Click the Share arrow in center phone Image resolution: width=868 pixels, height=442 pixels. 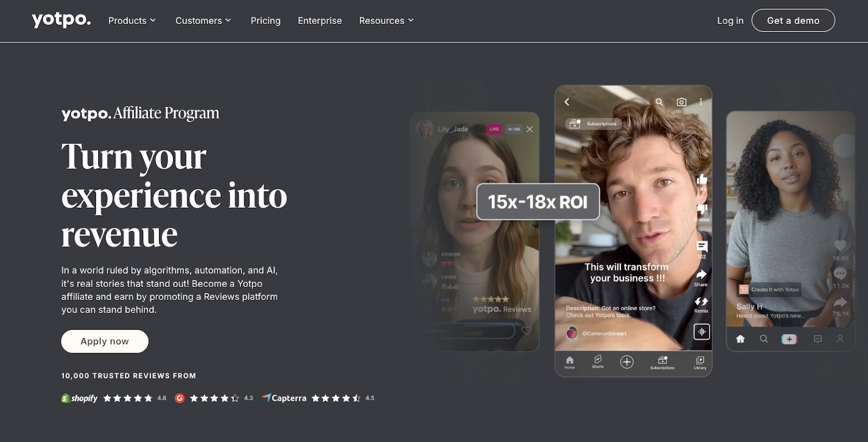click(x=701, y=274)
